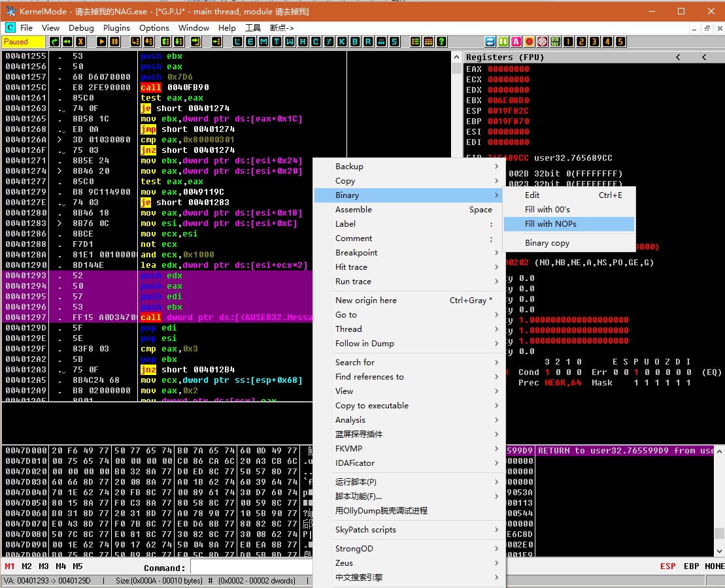Screen dimensions: 725x588
Task: Open the Patches window (slash icon)
Action: coord(329,42)
